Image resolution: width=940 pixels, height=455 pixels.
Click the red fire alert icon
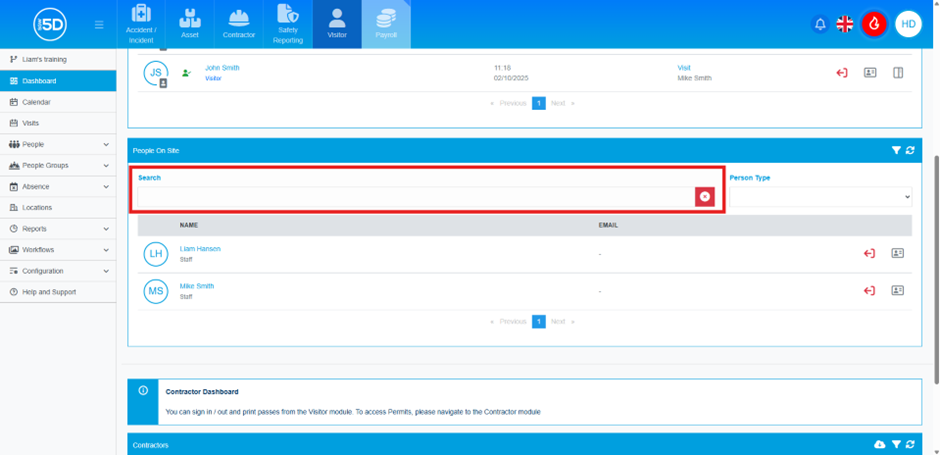875,24
